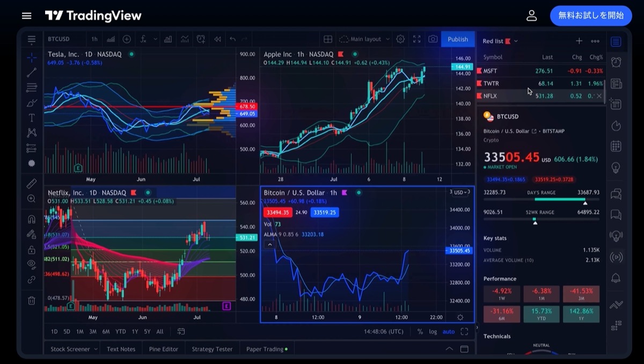Select the Fib retracement tool
Screen dimensions: 644x364
[32, 88]
